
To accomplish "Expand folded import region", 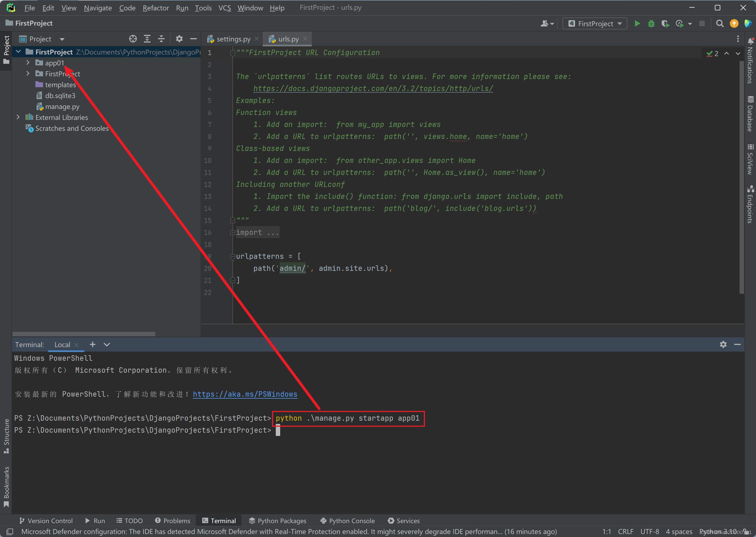I will point(233,232).
